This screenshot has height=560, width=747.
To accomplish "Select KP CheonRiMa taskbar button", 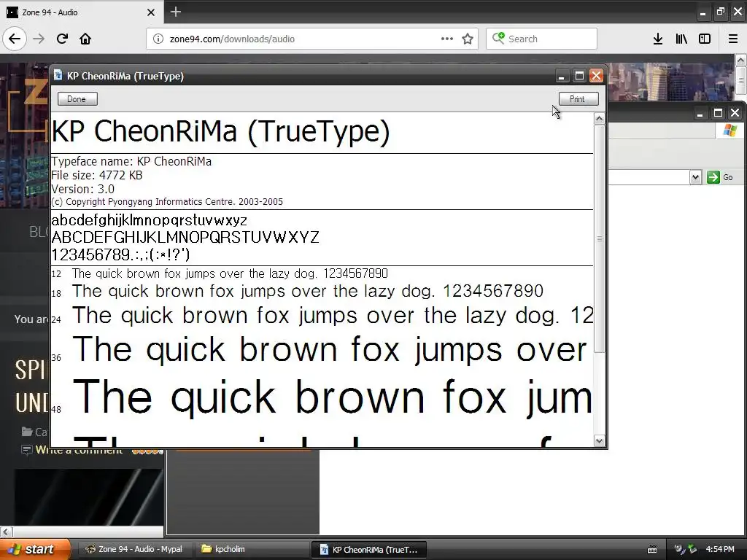I will tap(368, 549).
